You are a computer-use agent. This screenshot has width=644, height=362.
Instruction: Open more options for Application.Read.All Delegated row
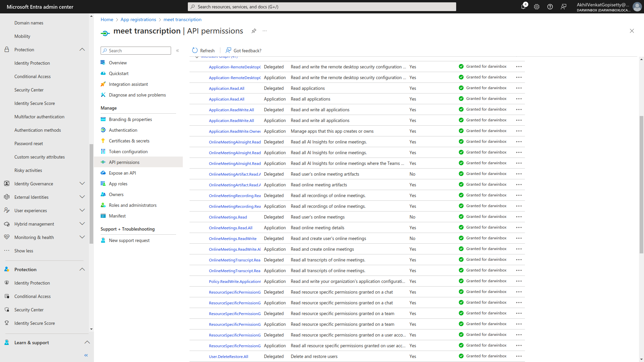click(x=519, y=88)
